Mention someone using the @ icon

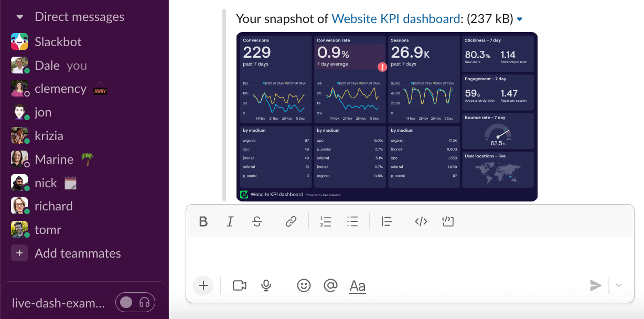(330, 285)
